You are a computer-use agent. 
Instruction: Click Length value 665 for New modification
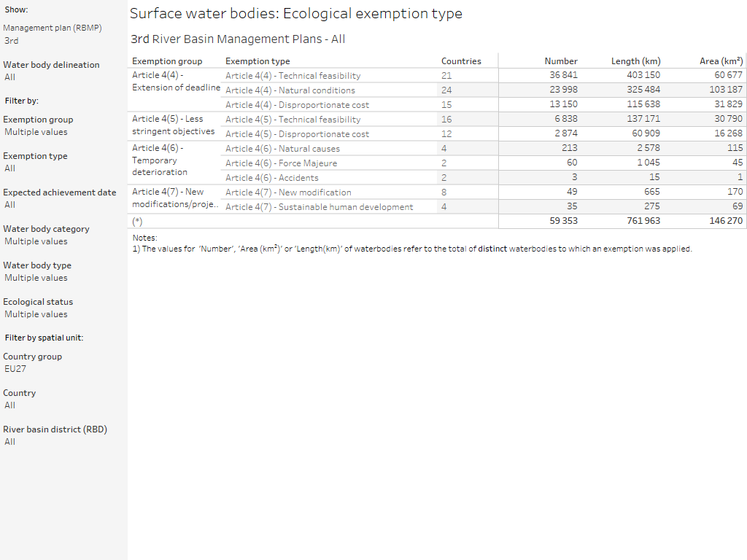click(651, 192)
